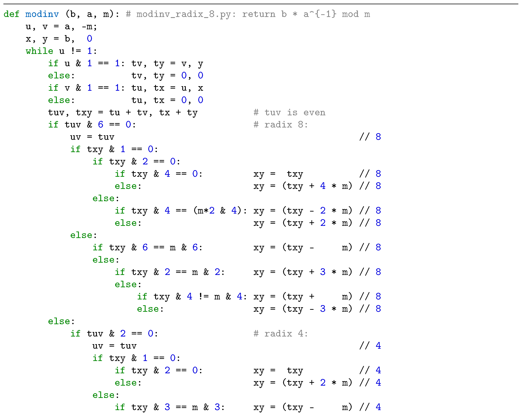
Task: Click the line 'x, y = b, 0'
Action: 59,39
